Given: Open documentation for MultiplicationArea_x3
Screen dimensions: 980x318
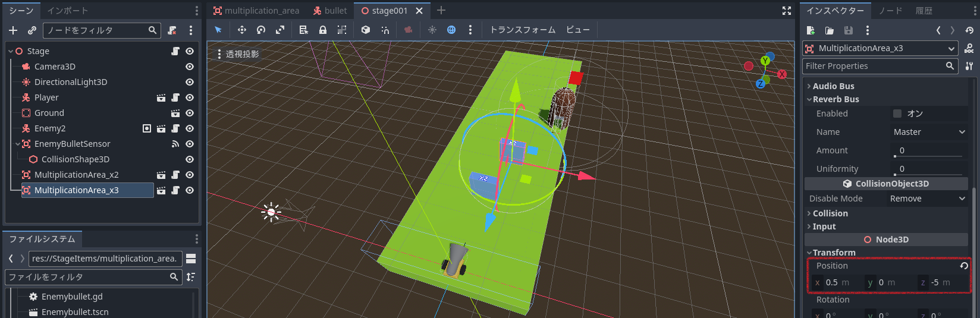Looking at the screenshot, I should tap(969, 49).
